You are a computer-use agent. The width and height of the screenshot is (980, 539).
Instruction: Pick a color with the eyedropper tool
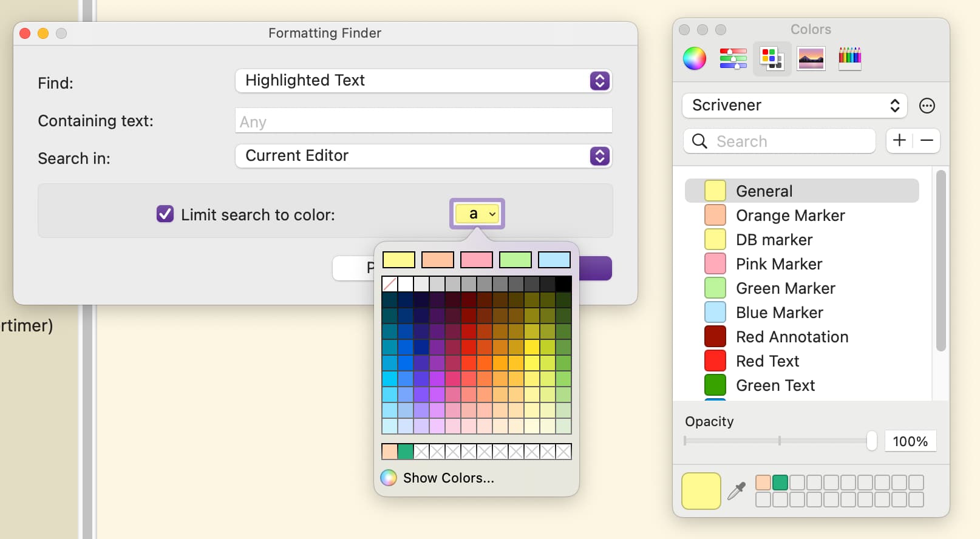click(737, 490)
